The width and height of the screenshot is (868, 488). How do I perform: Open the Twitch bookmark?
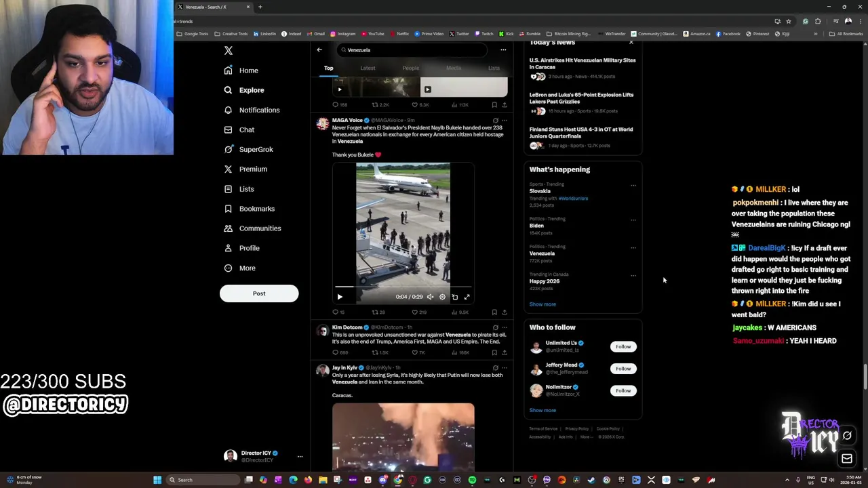[x=484, y=33]
